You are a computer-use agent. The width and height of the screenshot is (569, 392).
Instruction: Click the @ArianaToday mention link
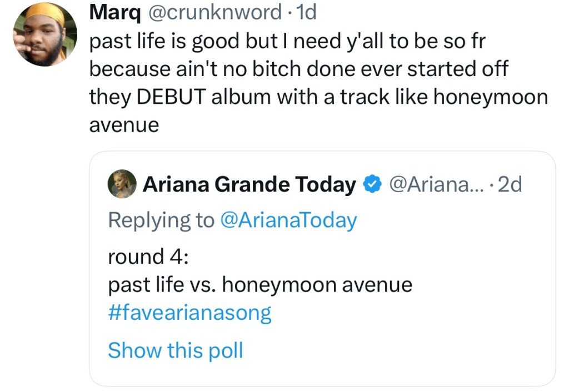[288, 220]
